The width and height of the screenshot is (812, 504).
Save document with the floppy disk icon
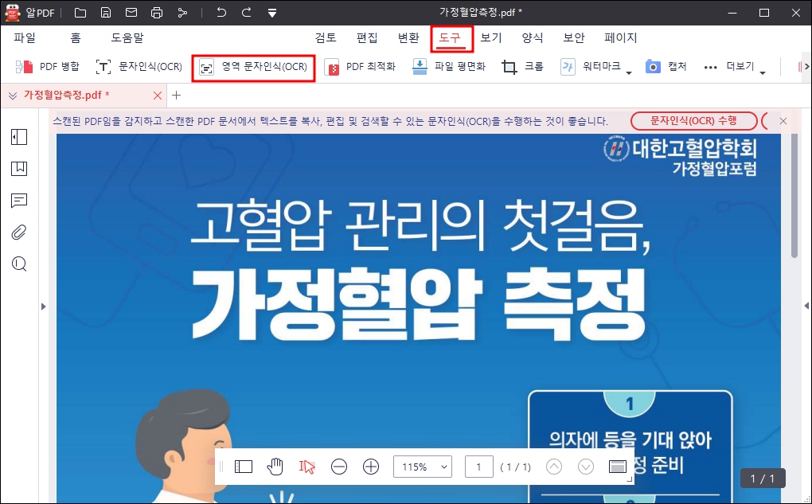(x=106, y=13)
